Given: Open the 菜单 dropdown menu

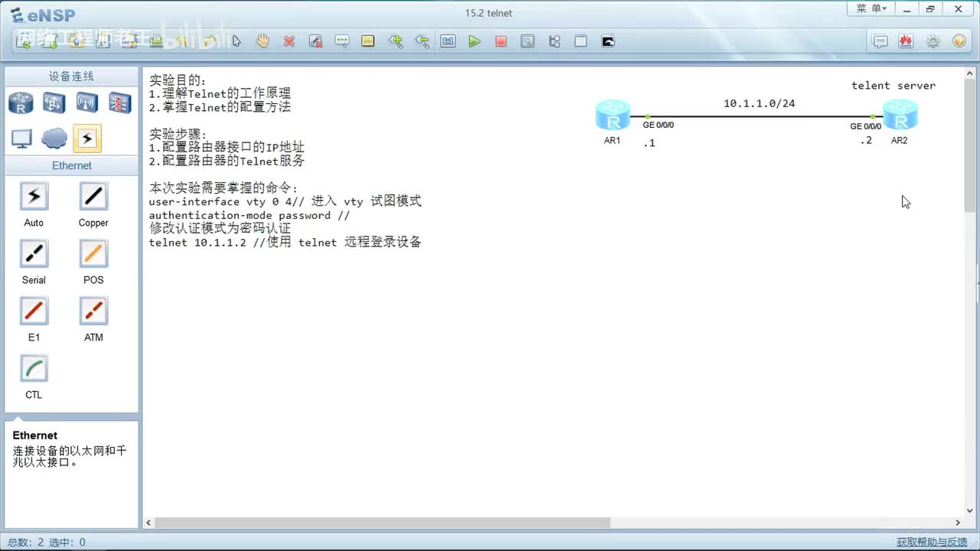Looking at the screenshot, I should (x=871, y=9).
